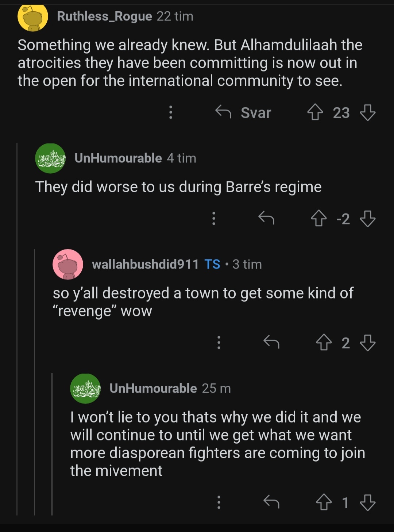Downvote the "diasporean fighters" comment

pos(367,502)
